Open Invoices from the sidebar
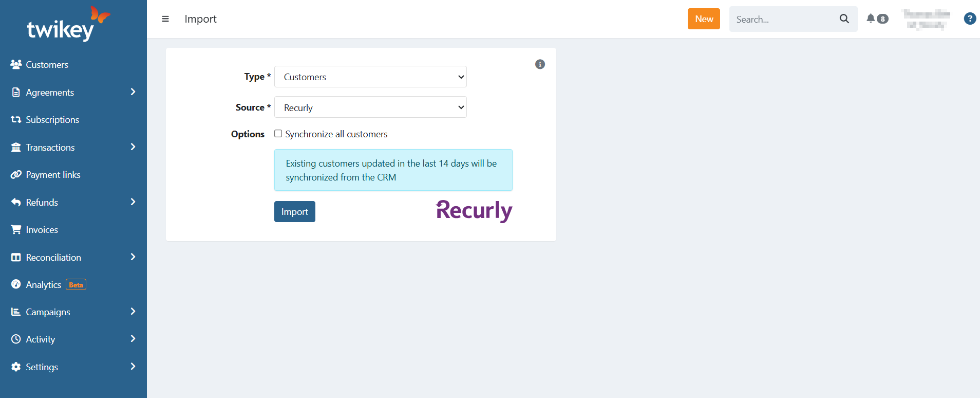 tap(42, 230)
